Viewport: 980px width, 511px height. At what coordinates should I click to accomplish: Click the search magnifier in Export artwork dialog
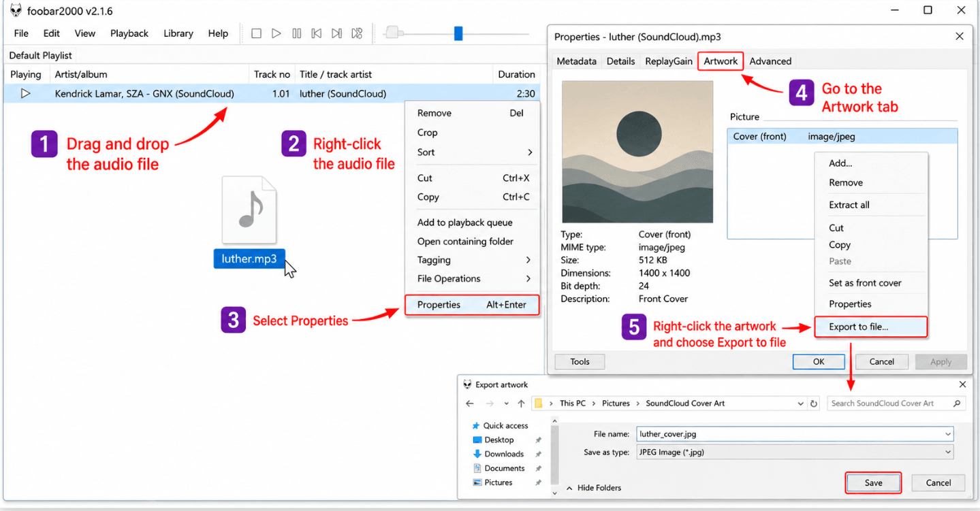coord(957,403)
